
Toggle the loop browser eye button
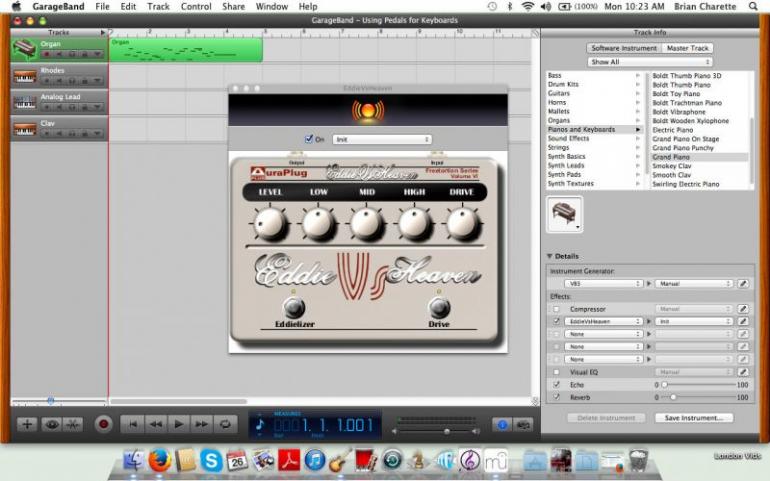[51, 424]
